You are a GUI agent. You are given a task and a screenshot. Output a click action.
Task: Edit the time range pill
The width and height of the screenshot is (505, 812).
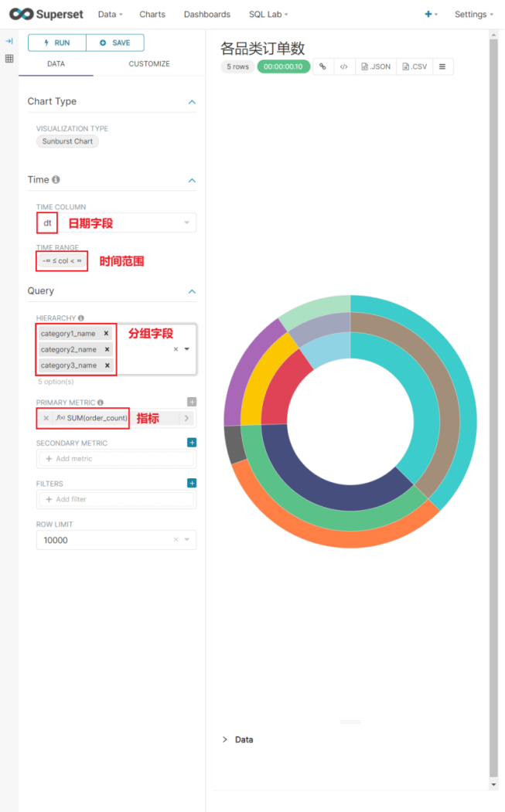(x=62, y=260)
